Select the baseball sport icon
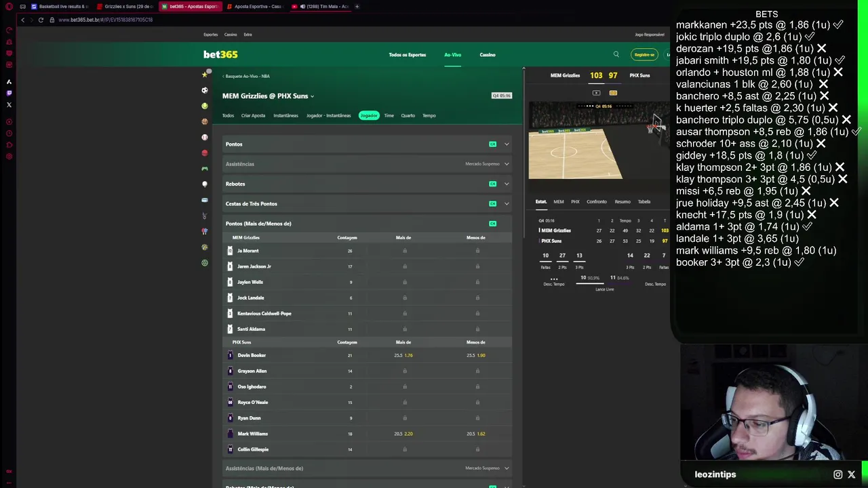Image resolution: width=868 pixels, height=488 pixels. click(x=205, y=137)
